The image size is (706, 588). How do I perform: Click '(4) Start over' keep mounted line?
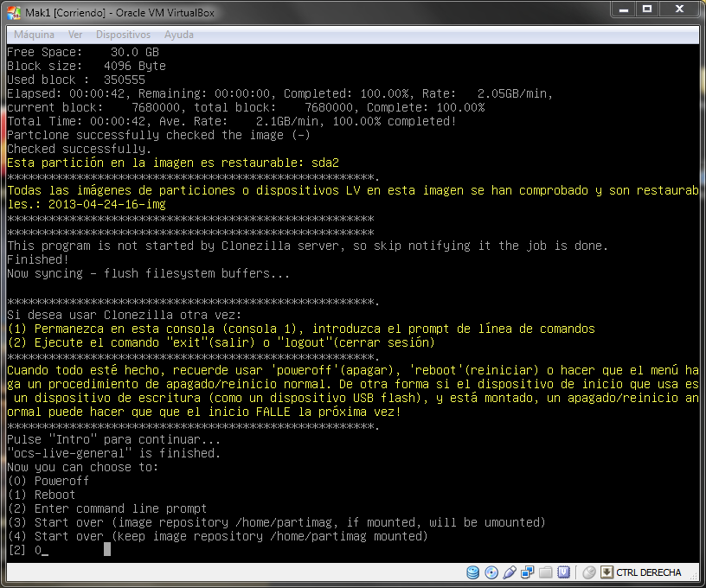click(217, 536)
